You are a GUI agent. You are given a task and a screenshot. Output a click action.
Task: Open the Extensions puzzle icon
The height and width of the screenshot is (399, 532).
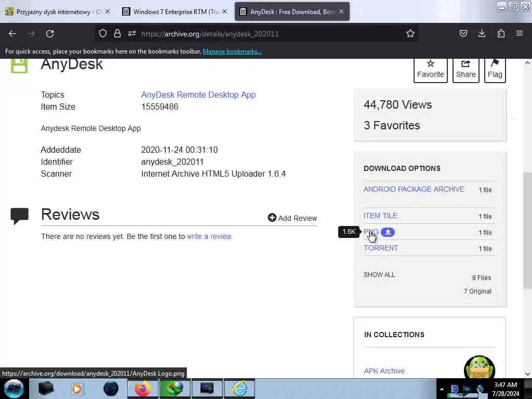[x=501, y=33]
